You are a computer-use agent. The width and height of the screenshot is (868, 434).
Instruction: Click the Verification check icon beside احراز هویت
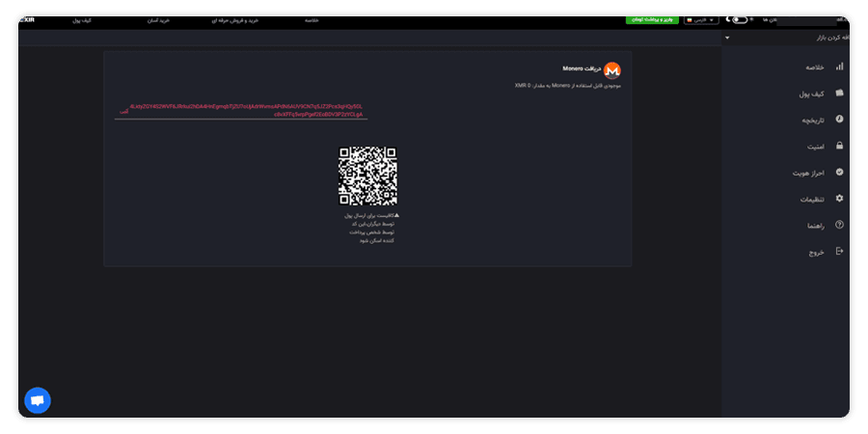coord(839,173)
